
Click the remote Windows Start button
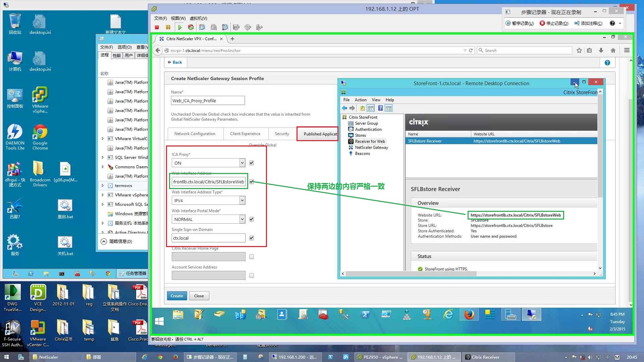(x=159, y=321)
